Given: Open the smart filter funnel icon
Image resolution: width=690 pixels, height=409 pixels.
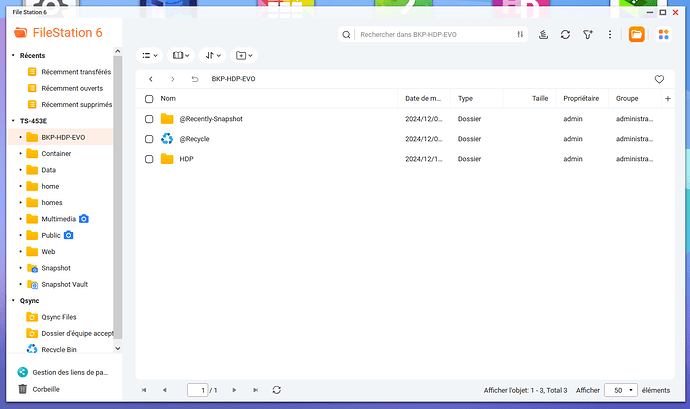Looking at the screenshot, I should pos(588,34).
